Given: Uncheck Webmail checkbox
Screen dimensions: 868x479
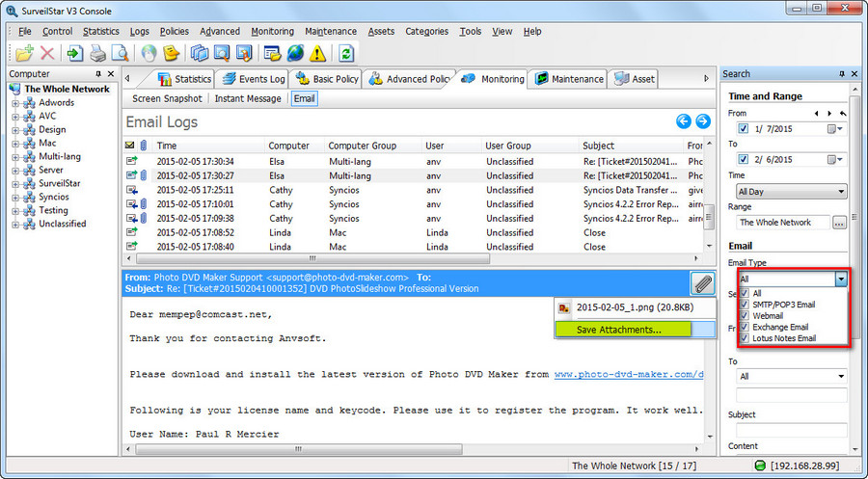Looking at the screenshot, I should click(745, 316).
